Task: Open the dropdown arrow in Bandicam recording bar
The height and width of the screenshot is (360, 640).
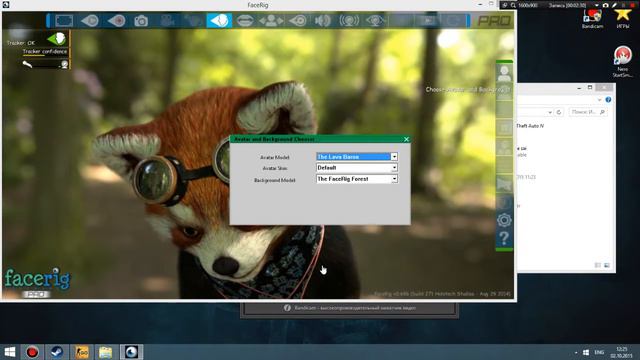Action: coord(597,5)
